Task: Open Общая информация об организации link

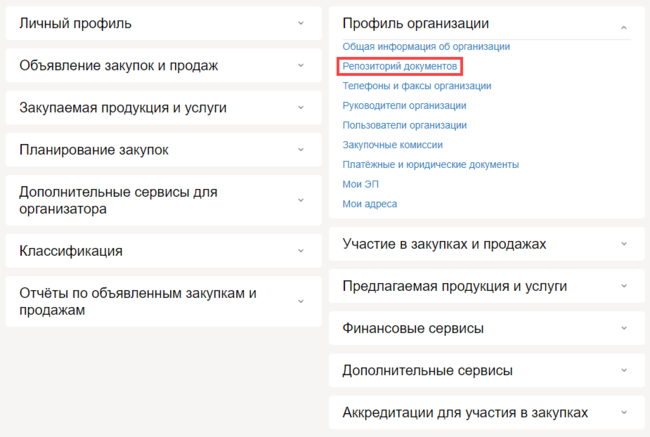Action: click(426, 46)
